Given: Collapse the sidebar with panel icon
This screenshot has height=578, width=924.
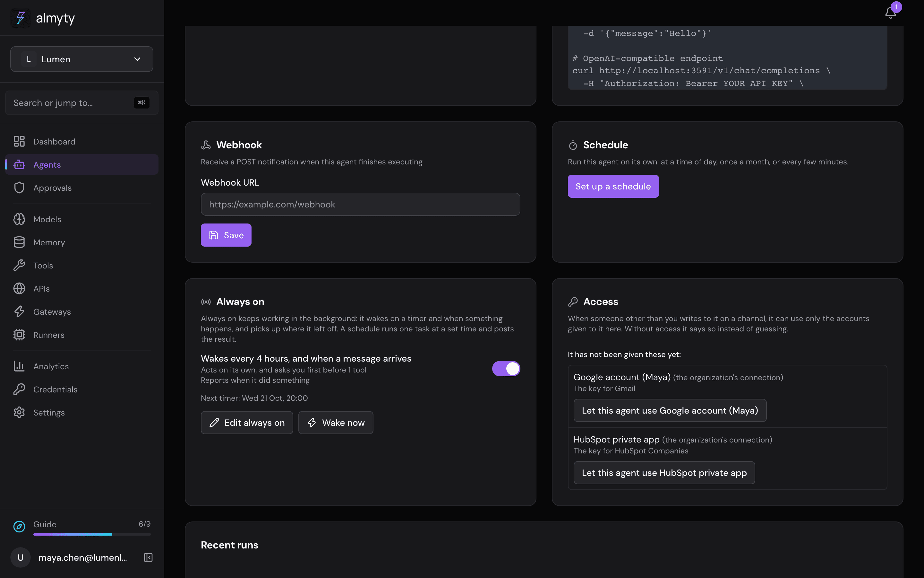Looking at the screenshot, I should click(x=148, y=557).
